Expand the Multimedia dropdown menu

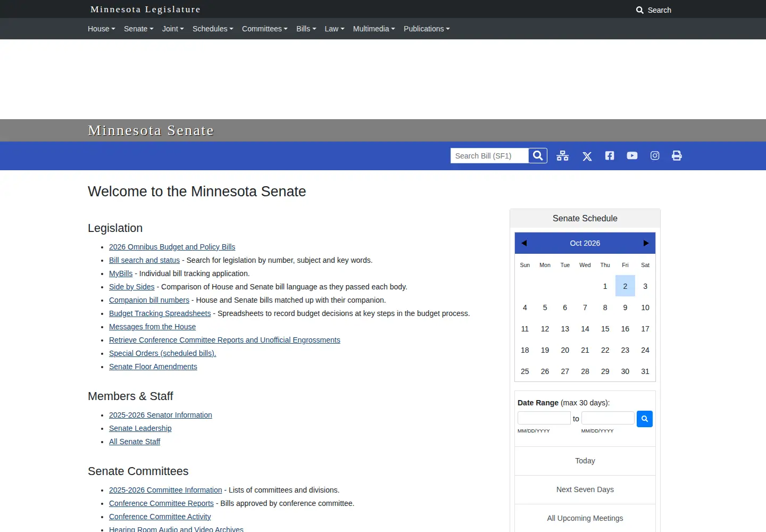[374, 29]
